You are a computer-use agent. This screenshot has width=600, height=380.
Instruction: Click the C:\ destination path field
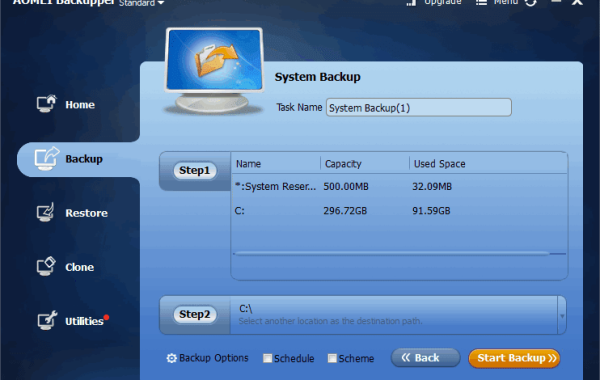[x=394, y=315]
